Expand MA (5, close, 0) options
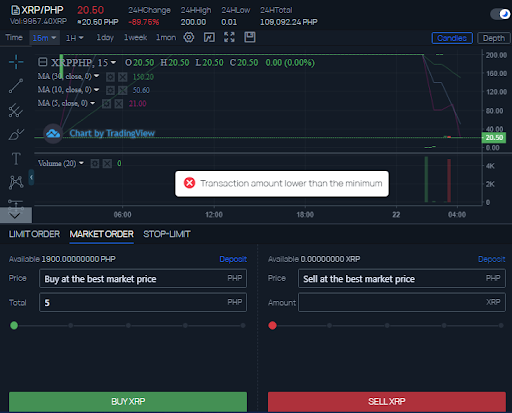The image size is (512, 413). pyautogui.click(x=92, y=103)
